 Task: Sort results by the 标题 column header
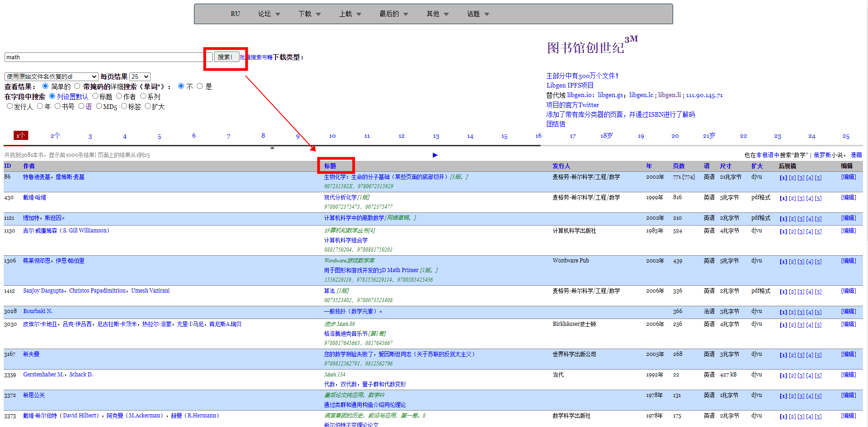330,166
